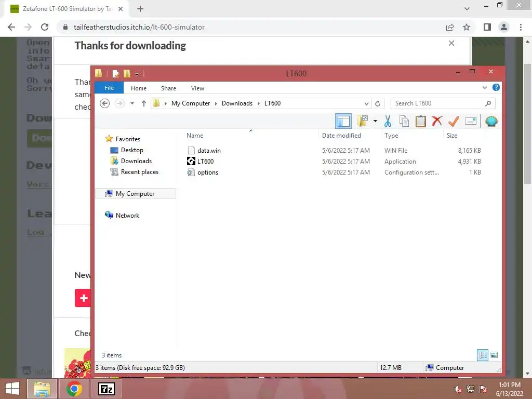Expand arrow after My Computer in breadcrumb

(216, 103)
